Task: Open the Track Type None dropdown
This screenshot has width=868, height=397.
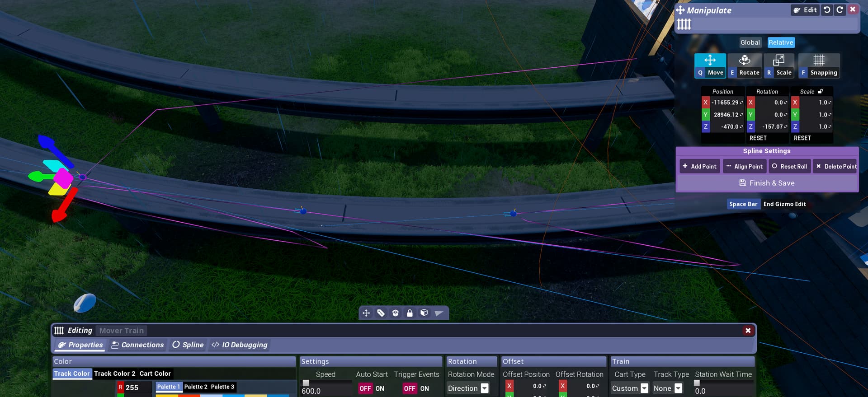Action: pyautogui.click(x=667, y=388)
